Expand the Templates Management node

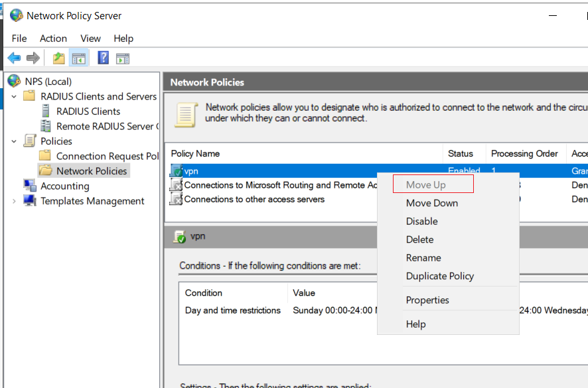pyautogui.click(x=14, y=201)
